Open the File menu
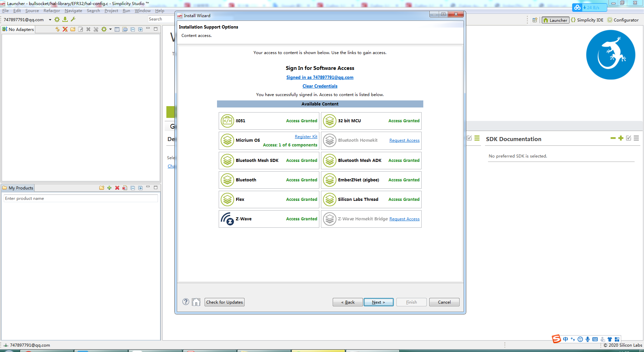 pos(5,11)
